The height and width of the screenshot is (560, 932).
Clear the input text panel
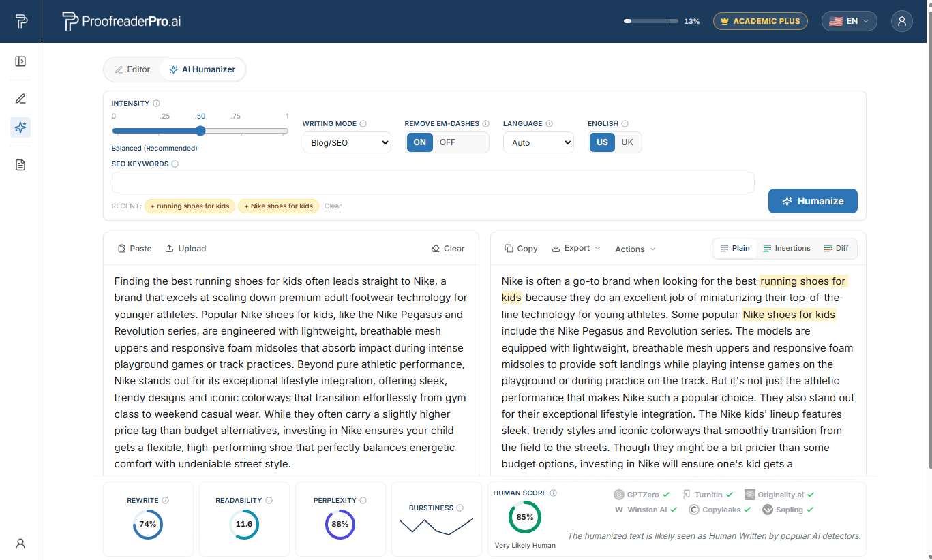(448, 249)
